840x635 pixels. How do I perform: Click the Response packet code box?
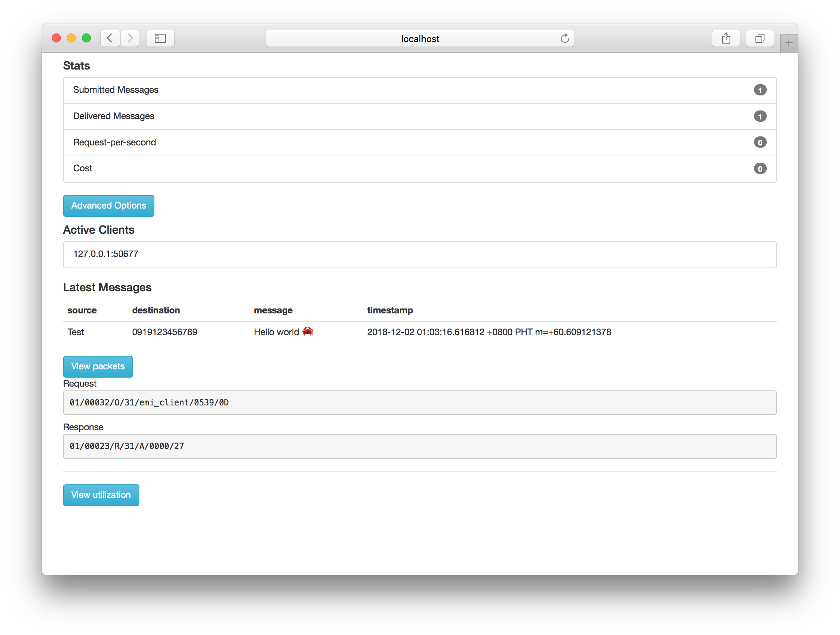point(419,446)
